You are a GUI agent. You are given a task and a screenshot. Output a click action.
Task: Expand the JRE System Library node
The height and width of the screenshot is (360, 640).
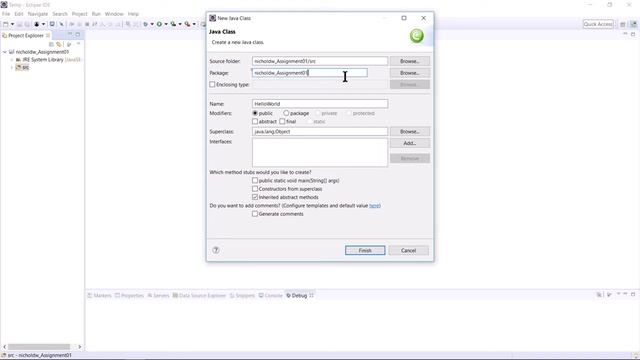tap(12, 60)
